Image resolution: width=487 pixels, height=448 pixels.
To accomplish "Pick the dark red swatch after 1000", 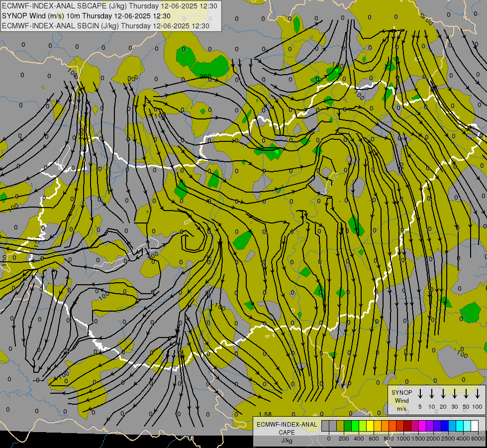I will click(x=407, y=426).
